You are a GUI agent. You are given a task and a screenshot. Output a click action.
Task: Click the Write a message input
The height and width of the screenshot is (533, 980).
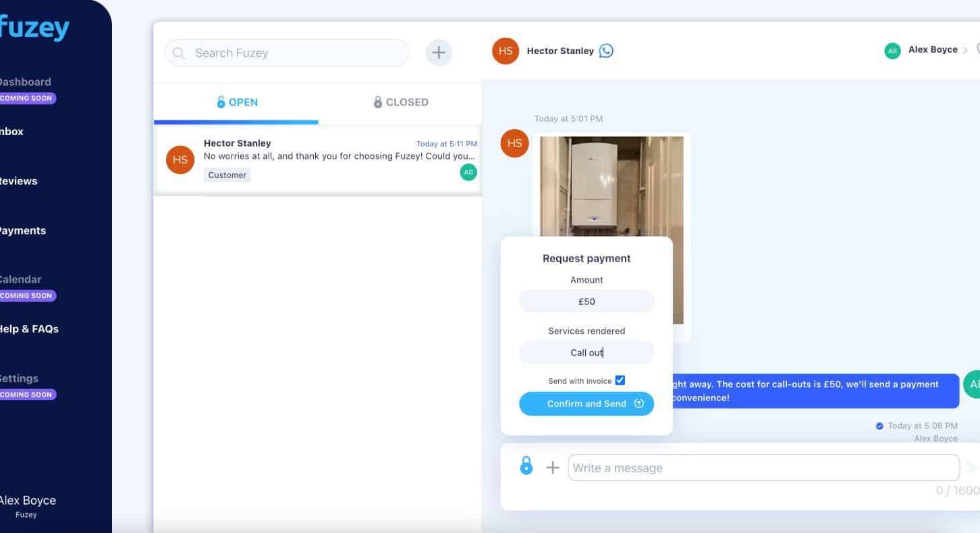point(763,467)
